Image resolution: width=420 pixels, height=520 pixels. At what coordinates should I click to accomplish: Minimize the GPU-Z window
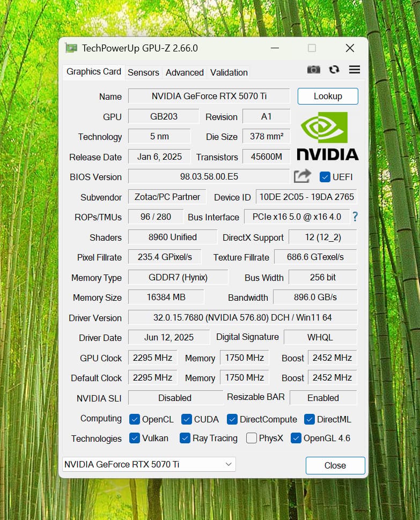(x=275, y=48)
